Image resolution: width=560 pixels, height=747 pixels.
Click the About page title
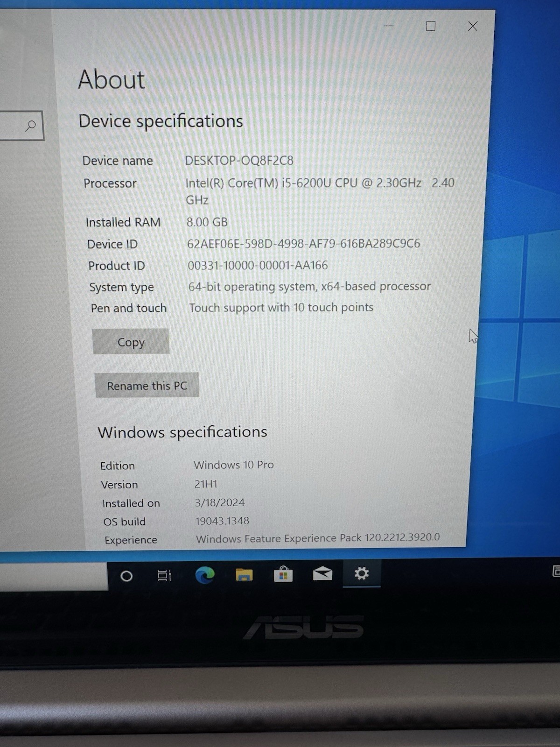pyautogui.click(x=112, y=79)
